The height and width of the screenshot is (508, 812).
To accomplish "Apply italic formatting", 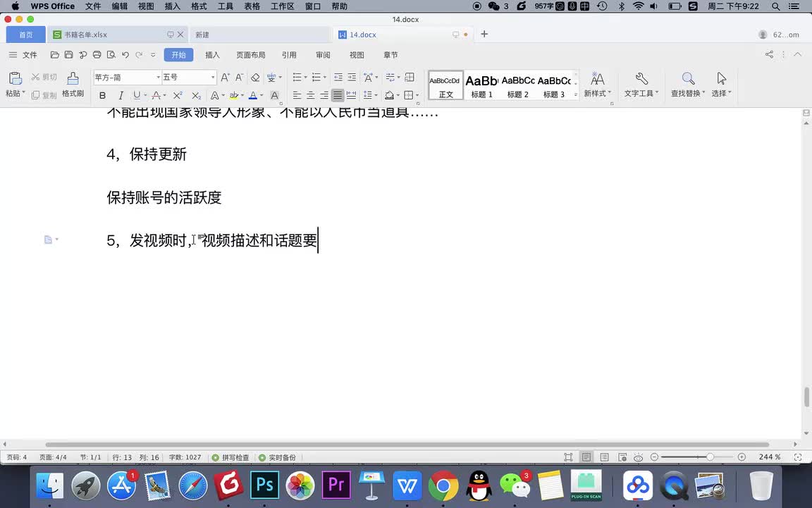I will [x=120, y=95].
